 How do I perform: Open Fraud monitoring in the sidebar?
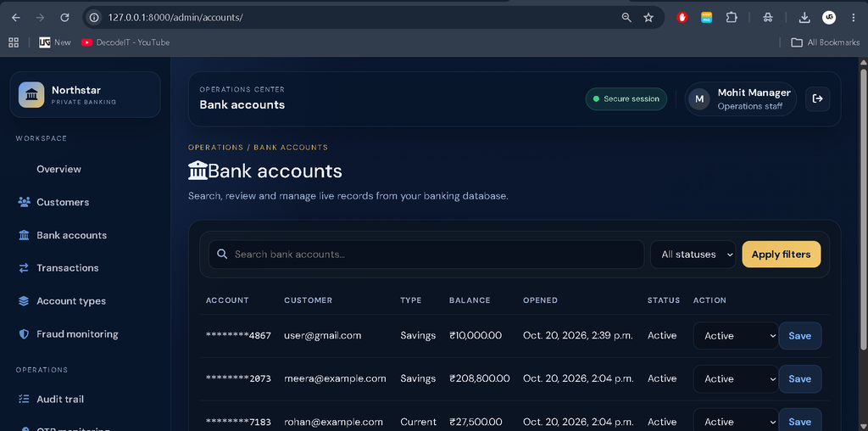tap(77, 334)
